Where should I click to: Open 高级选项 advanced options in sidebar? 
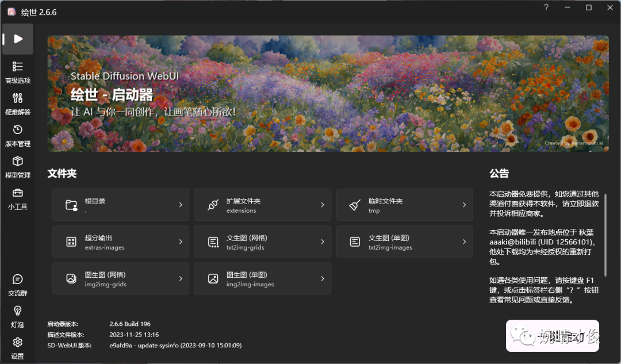coord(18,72)
